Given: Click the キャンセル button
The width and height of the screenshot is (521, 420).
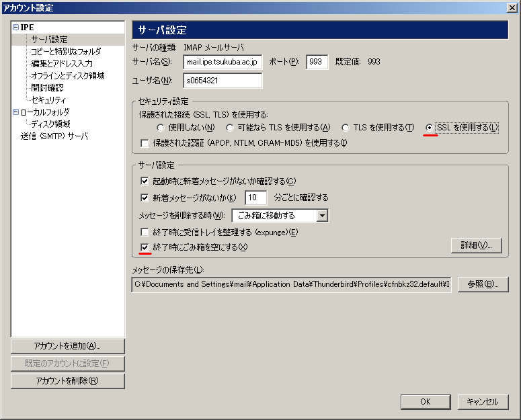Looking at the screenshot, I should coord(483,402).
